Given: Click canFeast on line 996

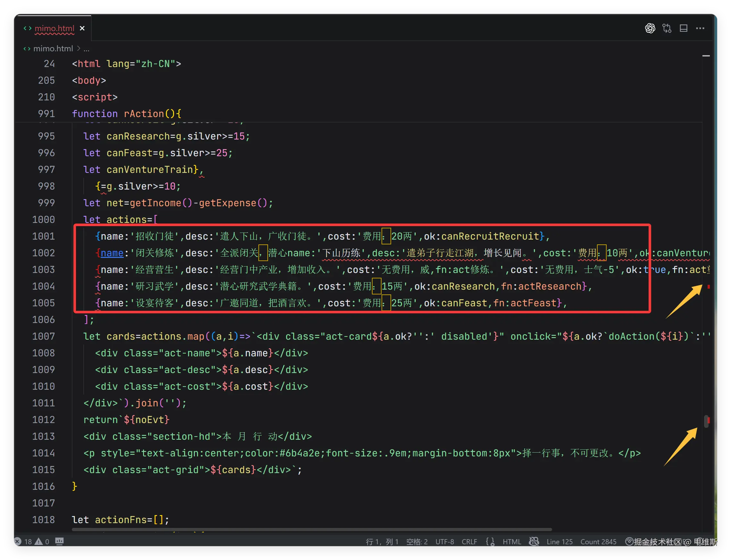Looking at the screenshot, I should (x=129, y=153).
